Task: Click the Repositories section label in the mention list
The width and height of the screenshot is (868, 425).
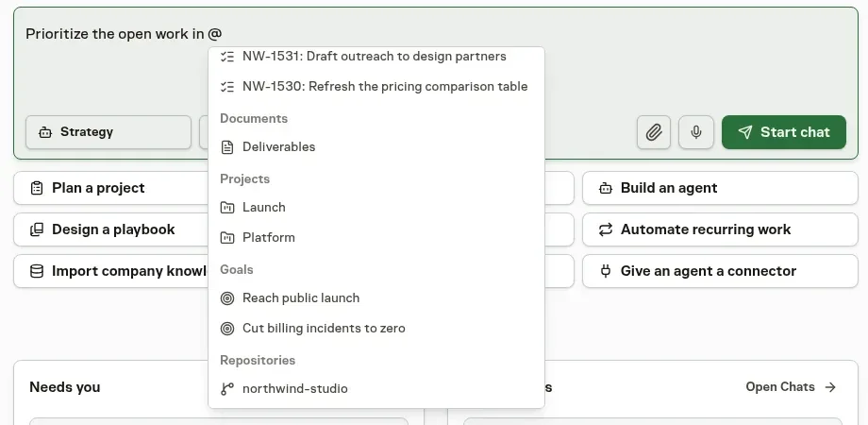Action: click(258, 360)
